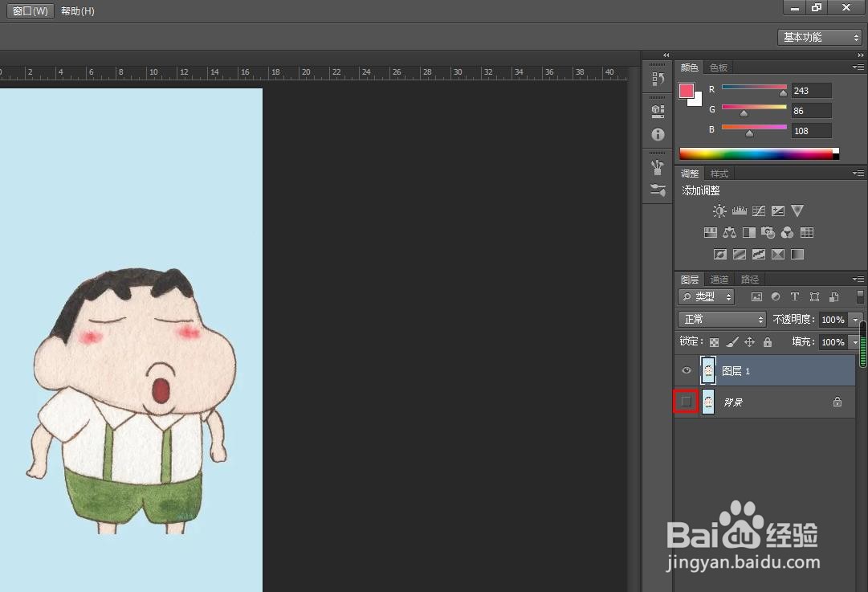Add a Black & White adjustment
868x592 pixels.
(x=749, y=233)
